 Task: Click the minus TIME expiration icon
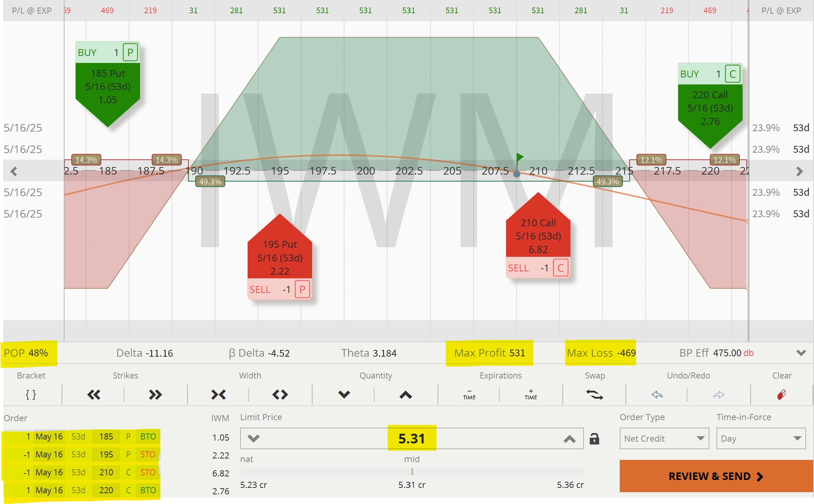pyautogui.click(x=469, y=395)
